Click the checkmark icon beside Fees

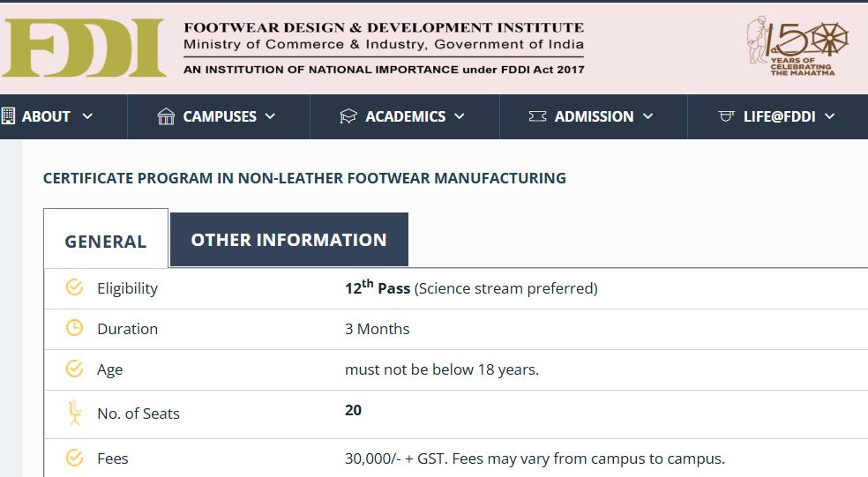click(x=75, y=458)
